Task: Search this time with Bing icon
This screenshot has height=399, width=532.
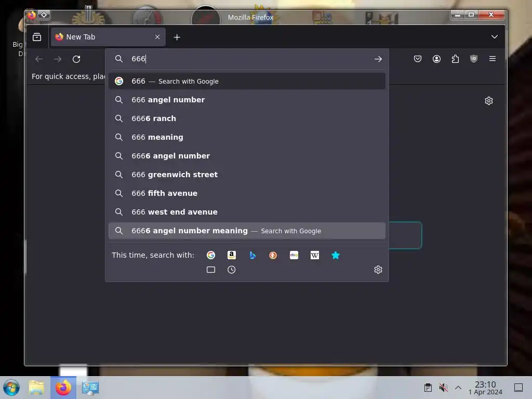Action: (x=252, y=255)
